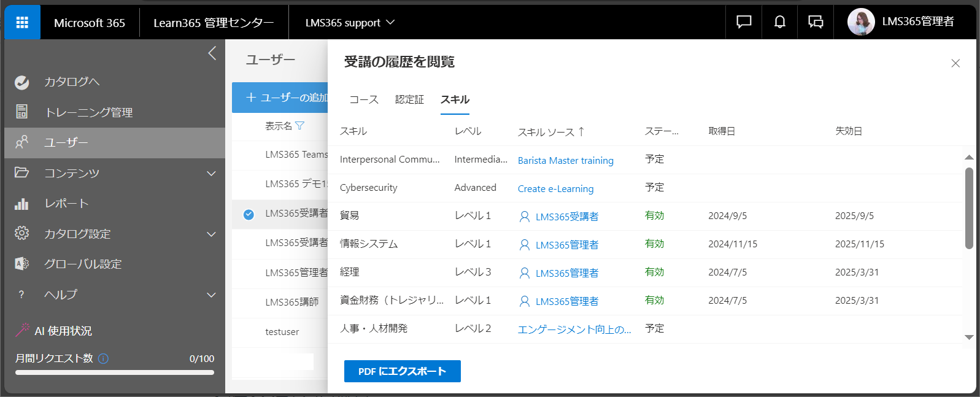
Task: Open トレーニング管理 in sidebar
Action: click(89, 112)
